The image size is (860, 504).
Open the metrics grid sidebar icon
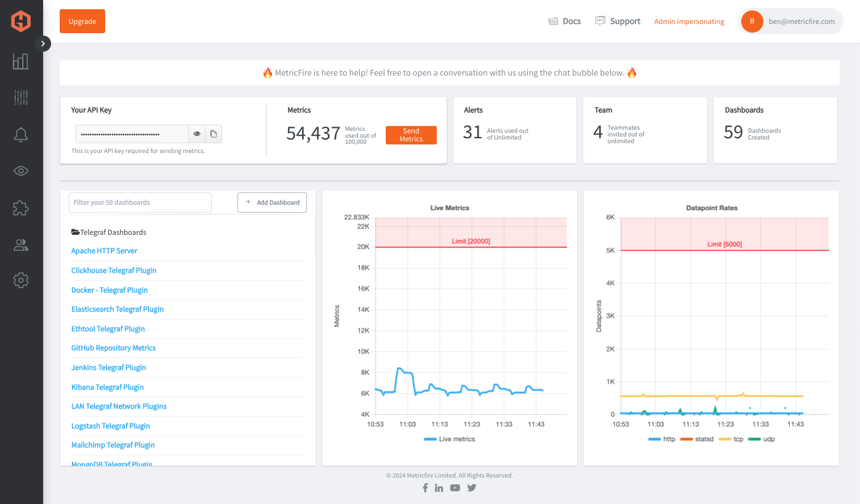[x=21, y=98]
